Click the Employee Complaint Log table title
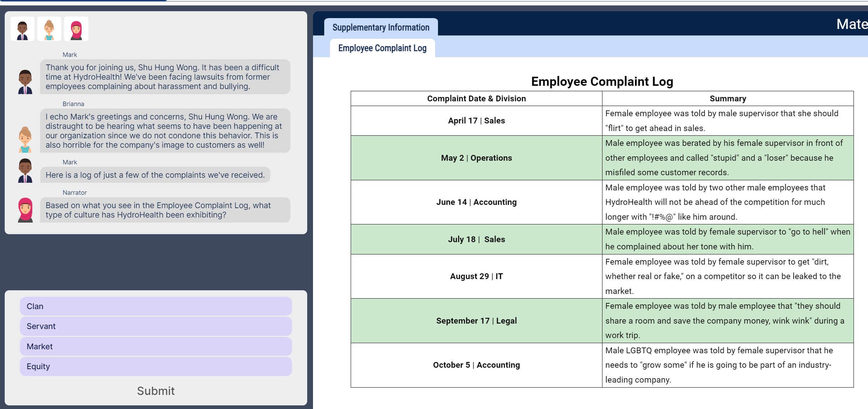Screen dimensions: 868x409 tap(602, 81)
